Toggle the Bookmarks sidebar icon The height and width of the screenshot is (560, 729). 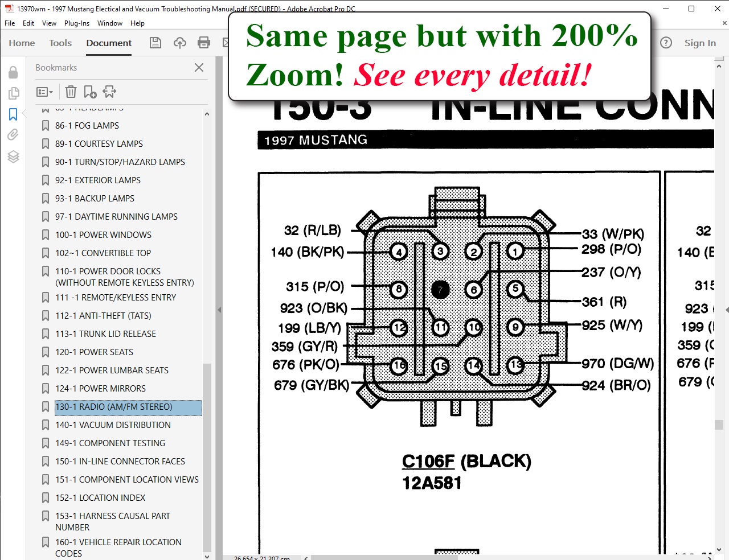13,114
